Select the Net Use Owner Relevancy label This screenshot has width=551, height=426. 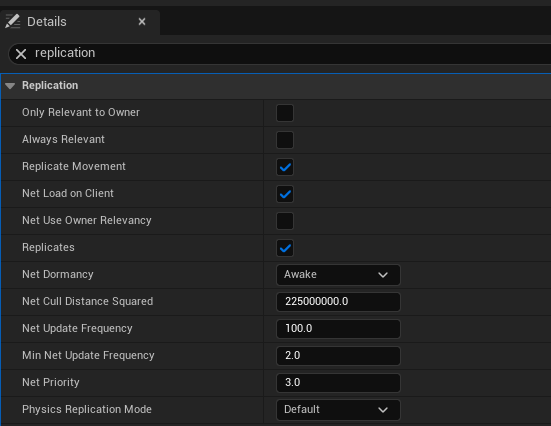tap(87, 220)
